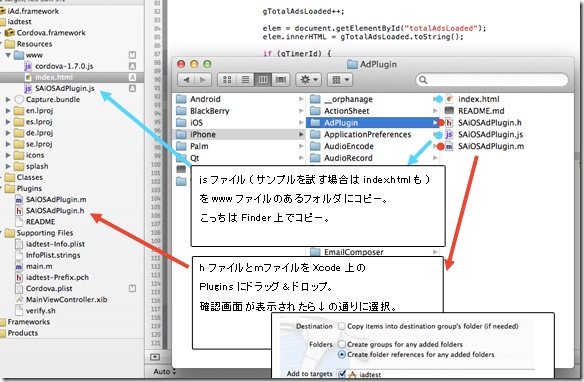The image size is (584, 382).
Task: Open main.m in Xcode navigator
Action: pyautogui.click(x=39, y=266)
